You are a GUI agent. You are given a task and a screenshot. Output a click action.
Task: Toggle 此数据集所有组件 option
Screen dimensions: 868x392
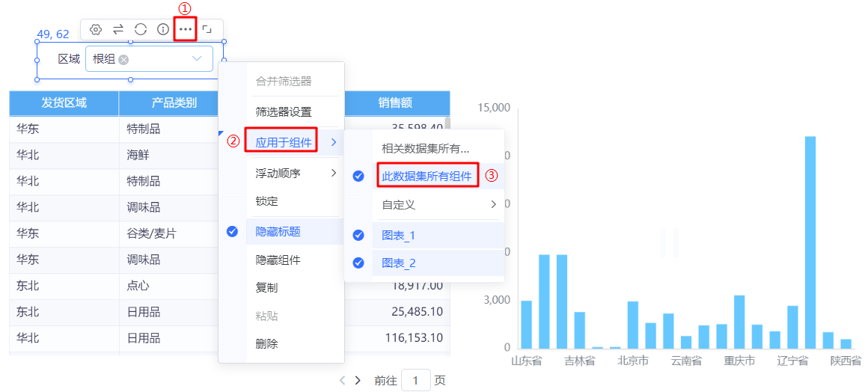pyautogui.click(x=427, y=177)
